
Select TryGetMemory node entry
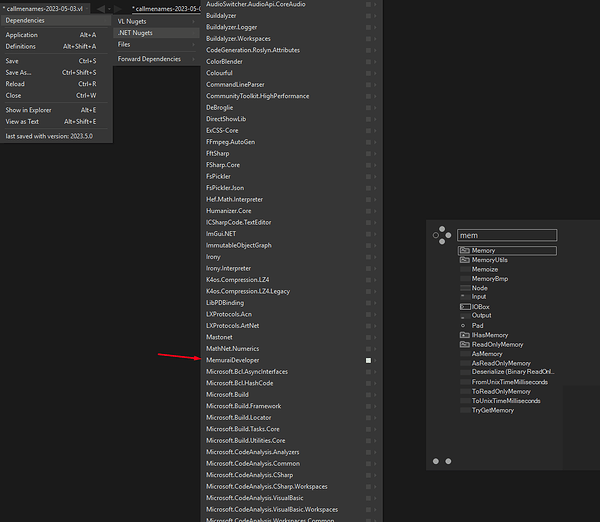coord(492,410)
